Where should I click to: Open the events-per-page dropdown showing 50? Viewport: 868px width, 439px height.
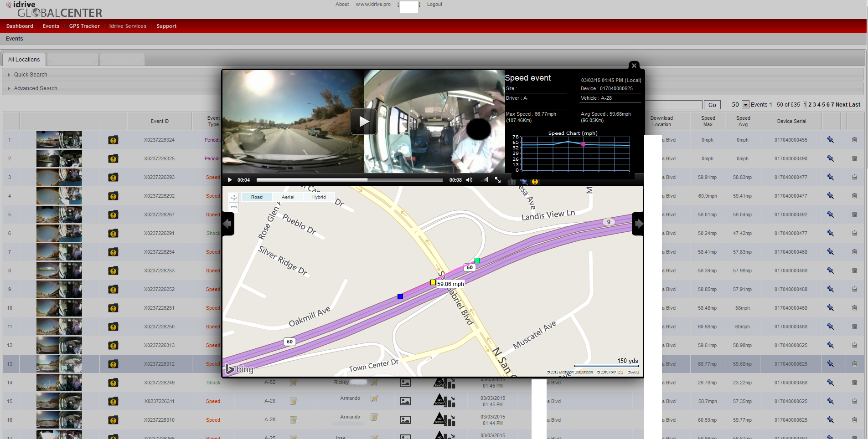tap(745, 104)
